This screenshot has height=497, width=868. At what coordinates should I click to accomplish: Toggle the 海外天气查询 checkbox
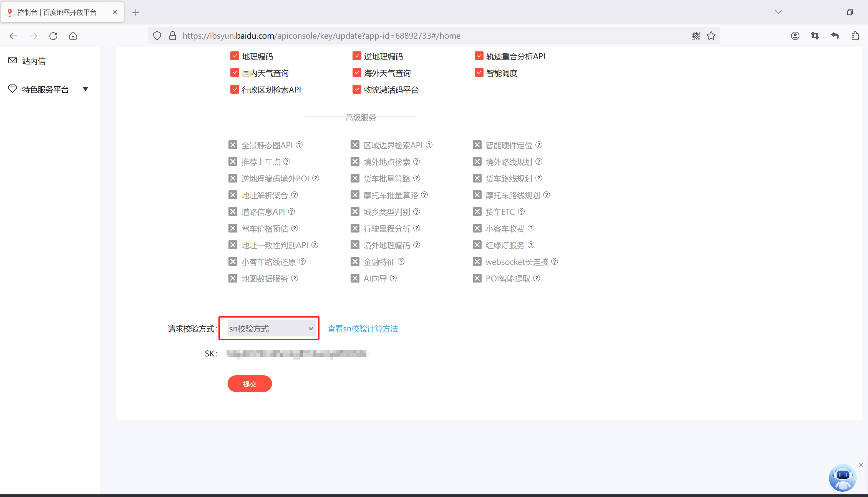(357, 73)
